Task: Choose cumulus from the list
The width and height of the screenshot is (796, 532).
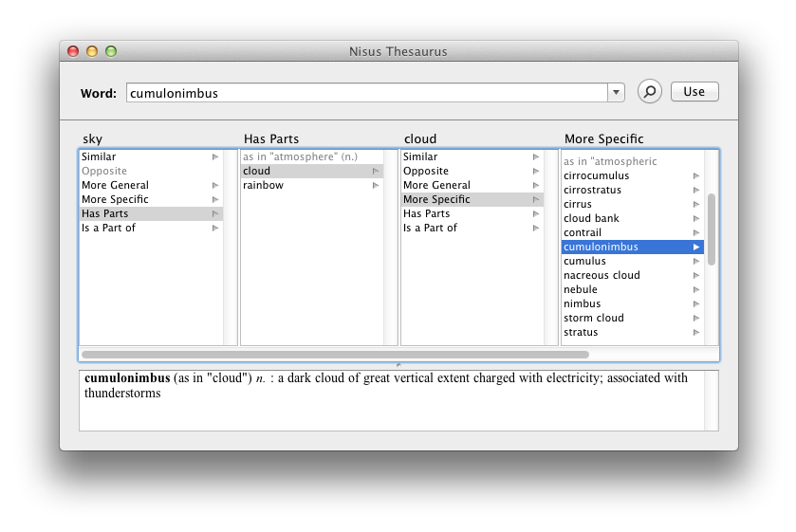Action: 632,261
